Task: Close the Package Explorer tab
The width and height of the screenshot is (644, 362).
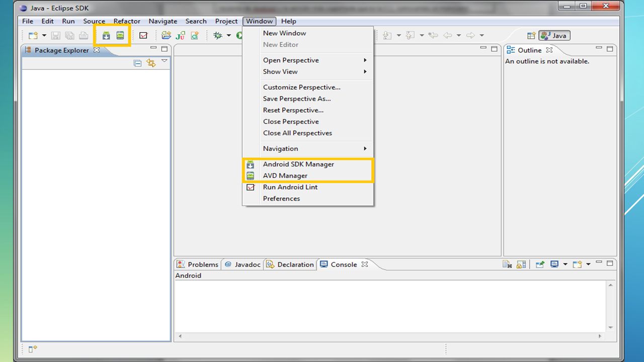Action: [97, 50]
